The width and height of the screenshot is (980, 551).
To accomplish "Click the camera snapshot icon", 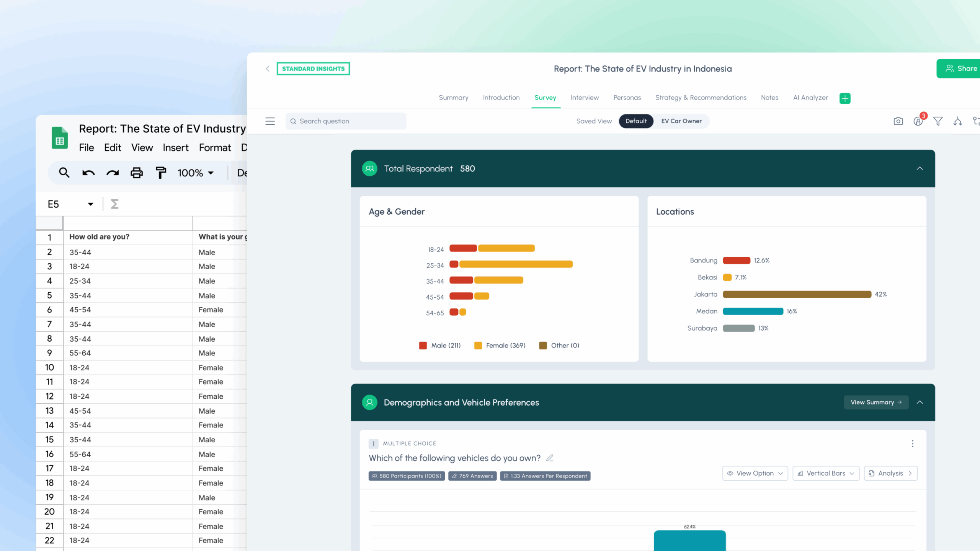I will pyautogui.click(x=898, y=121).
